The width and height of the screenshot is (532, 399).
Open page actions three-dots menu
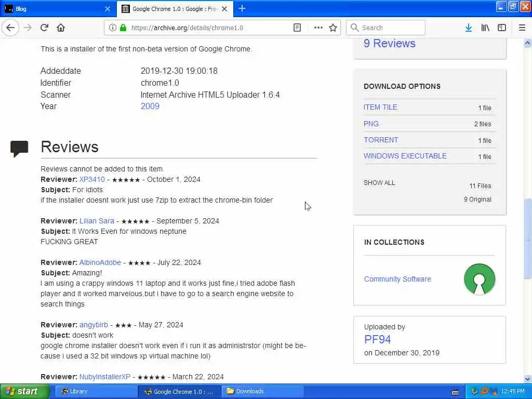pyautogui.click(x=318, y=28)
